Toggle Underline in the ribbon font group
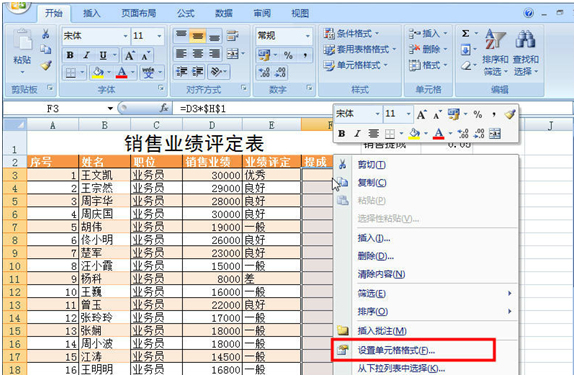 [103, 55]
